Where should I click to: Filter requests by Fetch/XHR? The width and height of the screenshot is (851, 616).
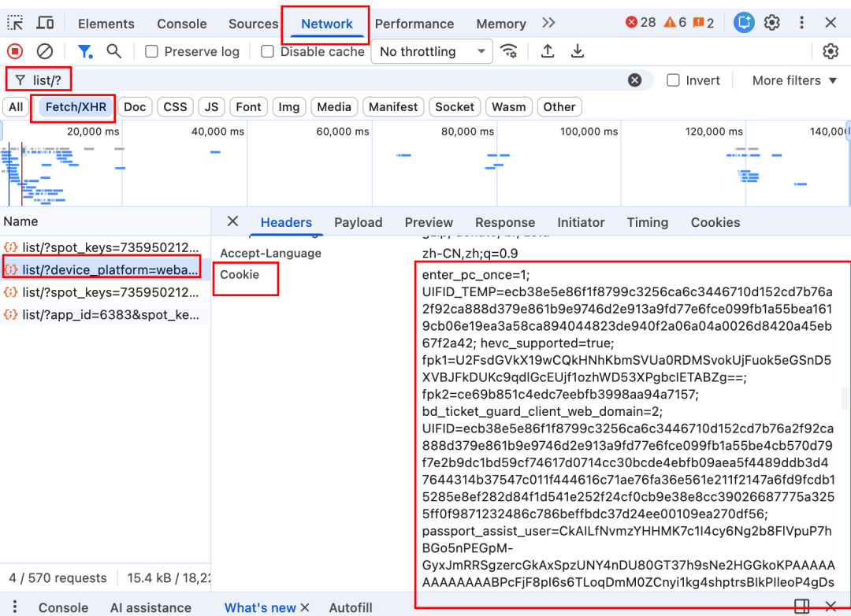76,107
